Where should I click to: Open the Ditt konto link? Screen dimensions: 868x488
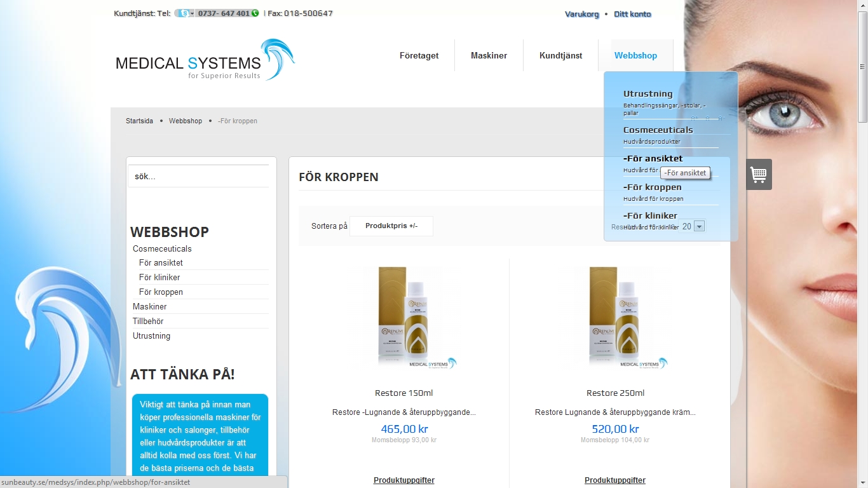[632, 14]
